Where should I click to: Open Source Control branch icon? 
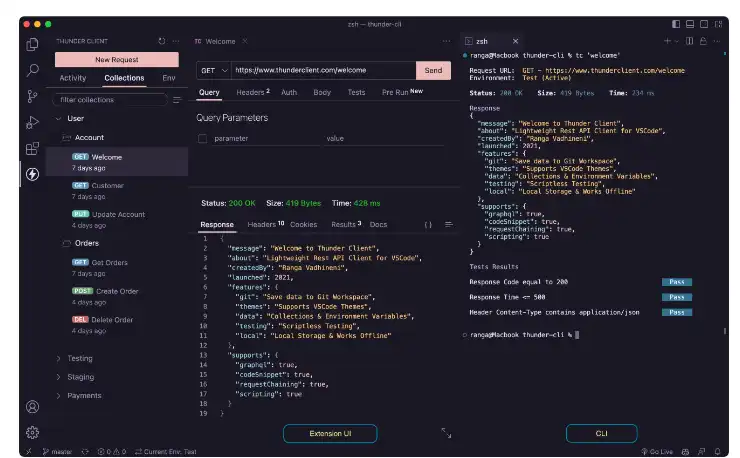pos(32,96)
